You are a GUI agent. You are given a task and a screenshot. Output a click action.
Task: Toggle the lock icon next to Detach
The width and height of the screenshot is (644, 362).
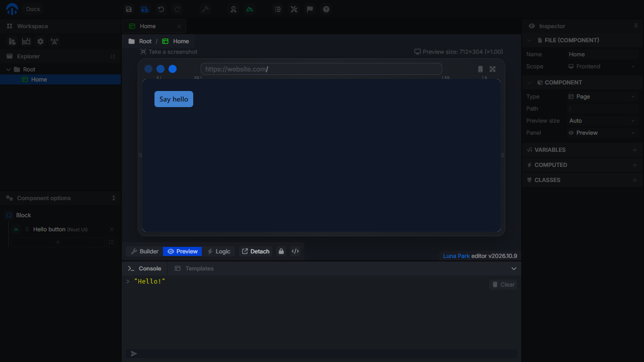[281, 251]
